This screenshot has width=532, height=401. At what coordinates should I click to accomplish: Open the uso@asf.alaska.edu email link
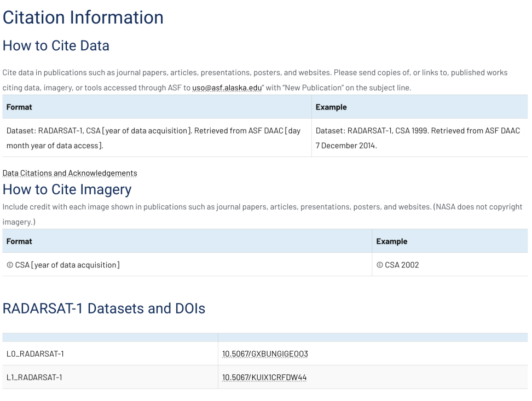tap(227, 88)
